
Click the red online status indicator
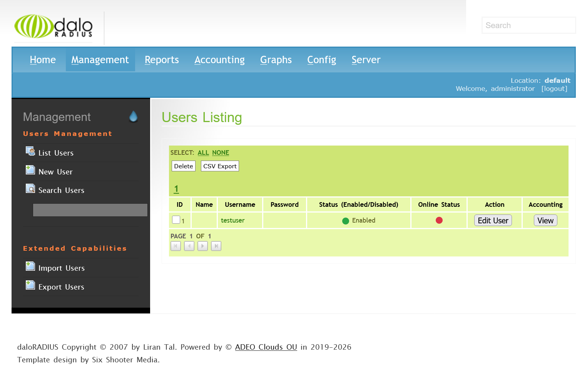tap(439, 220)
